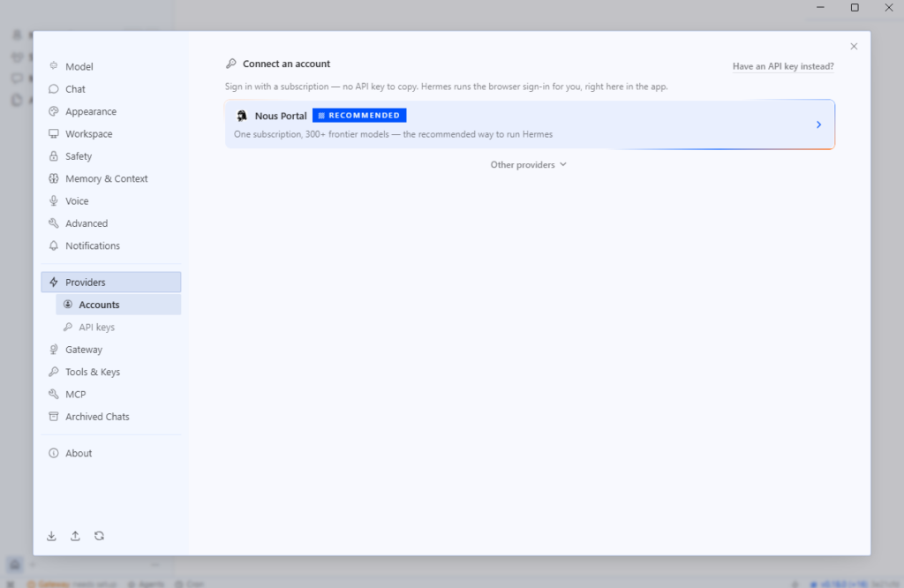Click the download settings icon at sidebar bottom
The height and width of the screenshot is (588, 904).
point(51,536)
